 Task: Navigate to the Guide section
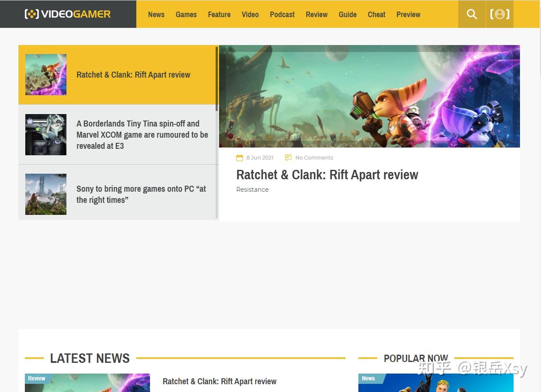347,15
